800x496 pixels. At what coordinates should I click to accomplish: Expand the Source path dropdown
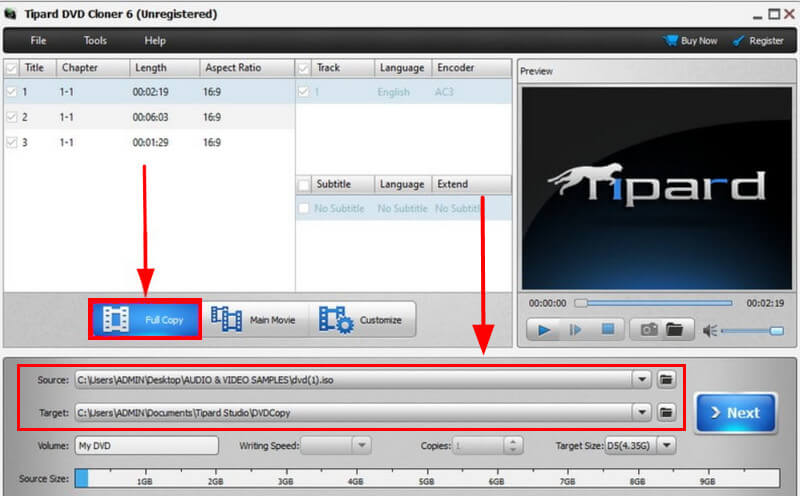642,379
